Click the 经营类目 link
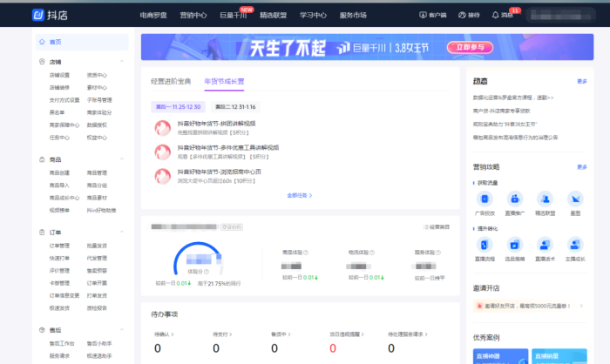Screen dimensions: 610x364 coord(436,226)
